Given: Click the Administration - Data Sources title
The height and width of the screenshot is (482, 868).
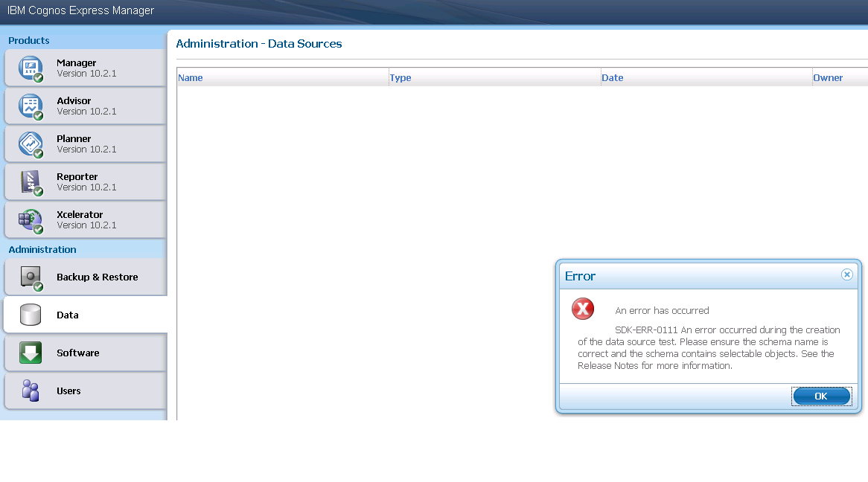Looking at the screenshot, I should (259, 44).
